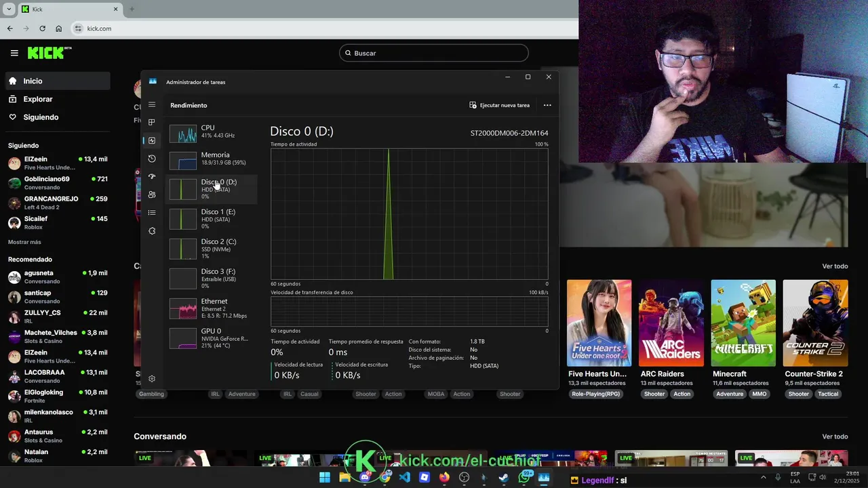
Task: Go to Inicio in Kick sidebar
Action: (x=58, y=81)
